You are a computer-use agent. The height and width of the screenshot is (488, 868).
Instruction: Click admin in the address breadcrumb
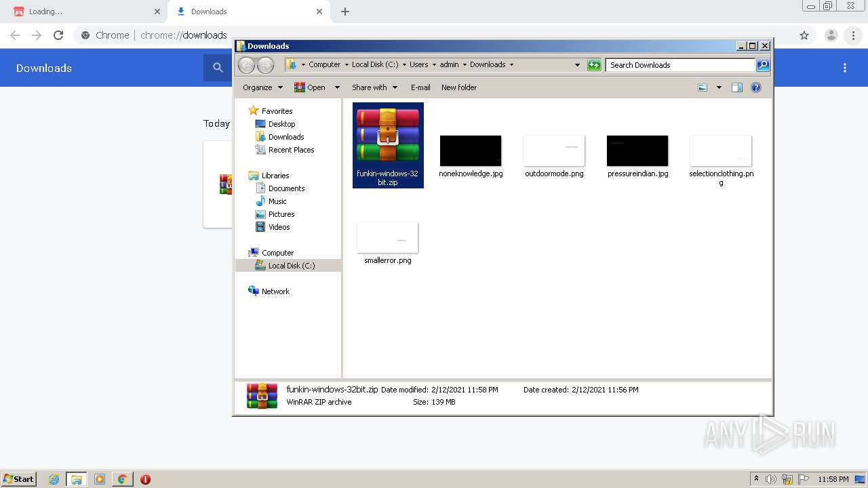click(x=449, y=65)
